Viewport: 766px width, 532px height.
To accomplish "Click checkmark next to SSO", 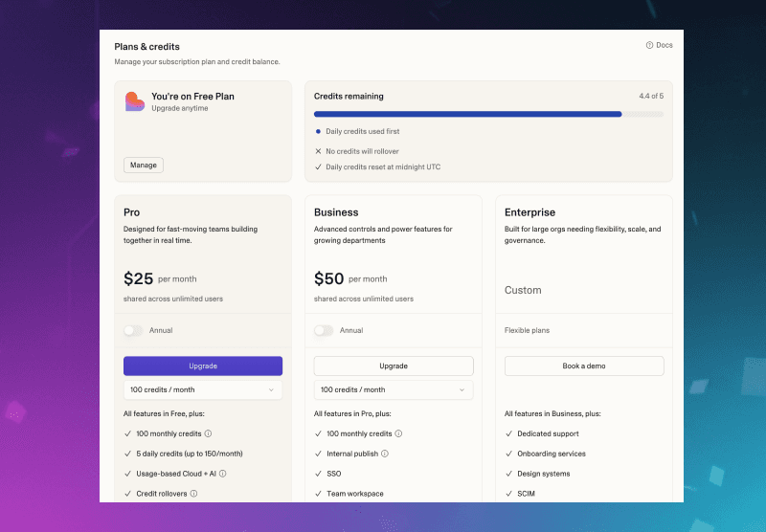I will [318, 474].
